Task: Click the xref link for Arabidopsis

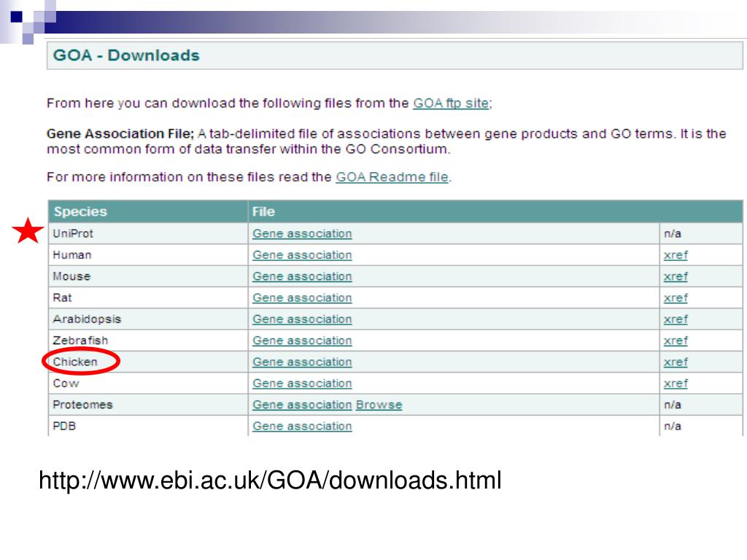Action: [676, 319]
